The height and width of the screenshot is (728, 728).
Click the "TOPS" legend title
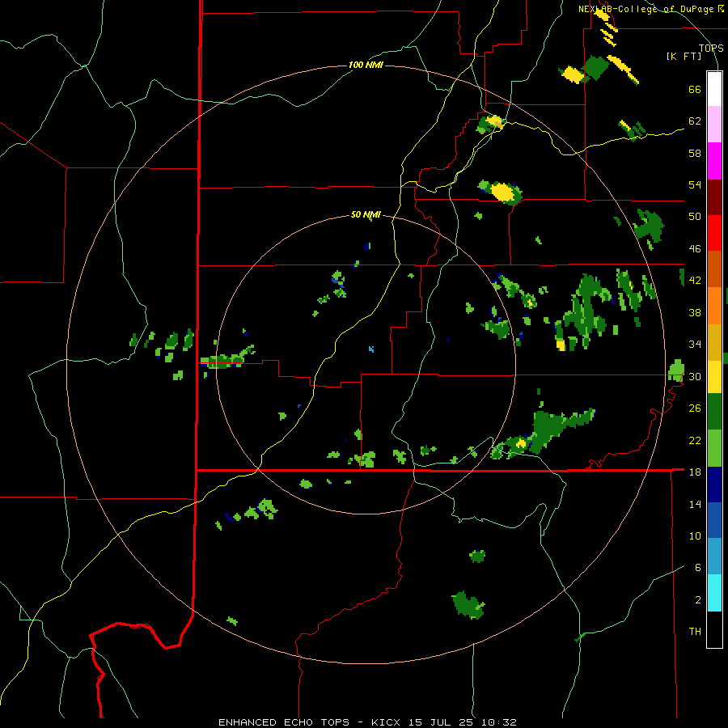tap(711, 48)
